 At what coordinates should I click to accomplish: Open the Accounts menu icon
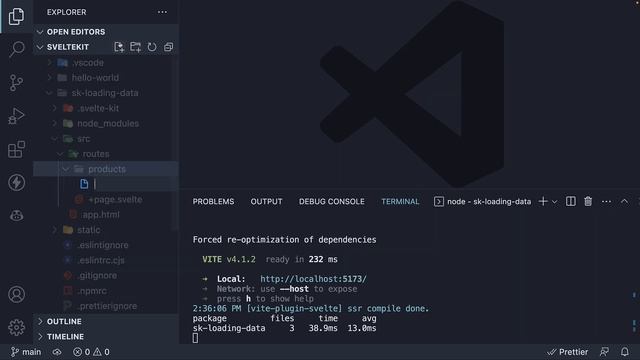(x=16, y=294)
